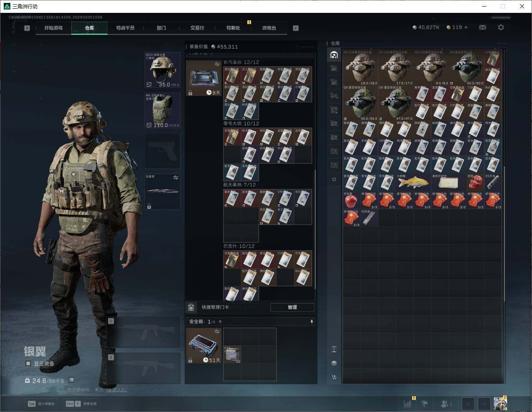Open the flag icon in bottom bar
Viewport: 532px width, 412px height.
point(425,403)
